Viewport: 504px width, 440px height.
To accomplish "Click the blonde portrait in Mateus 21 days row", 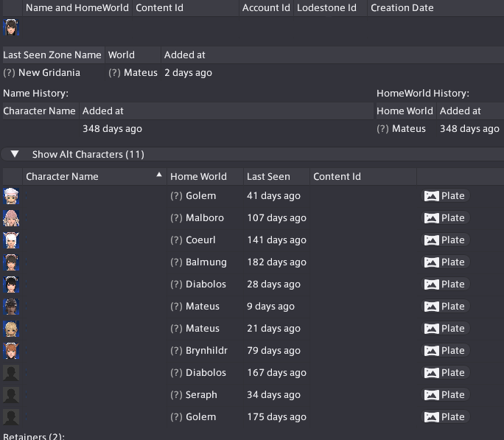I will point(11,329).
